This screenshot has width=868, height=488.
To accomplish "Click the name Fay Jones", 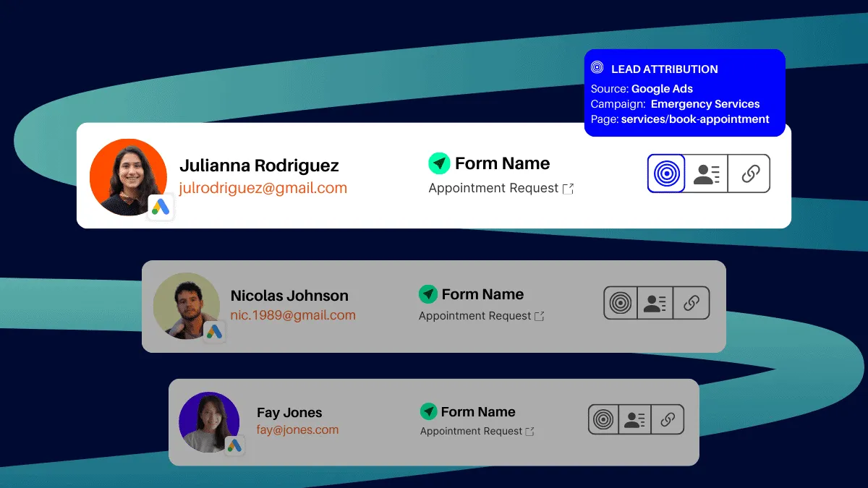I will click(289, 413).
